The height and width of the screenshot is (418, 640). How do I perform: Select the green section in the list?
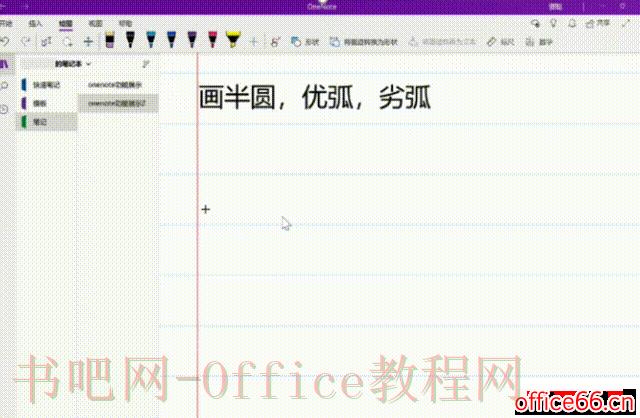click(46, 122)
